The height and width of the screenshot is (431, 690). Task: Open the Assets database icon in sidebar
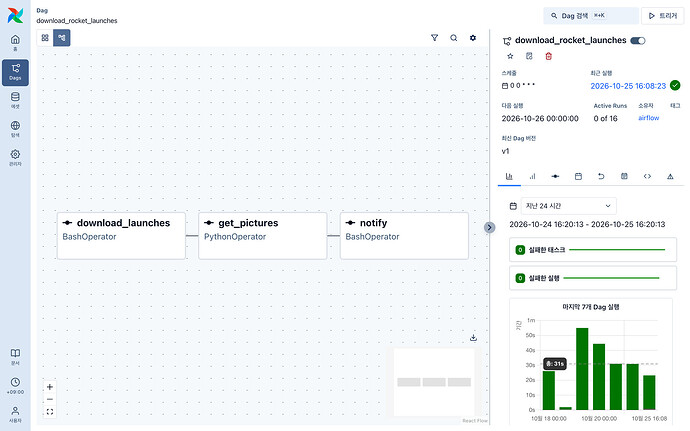pyautogui.click(x=15, y=100)
